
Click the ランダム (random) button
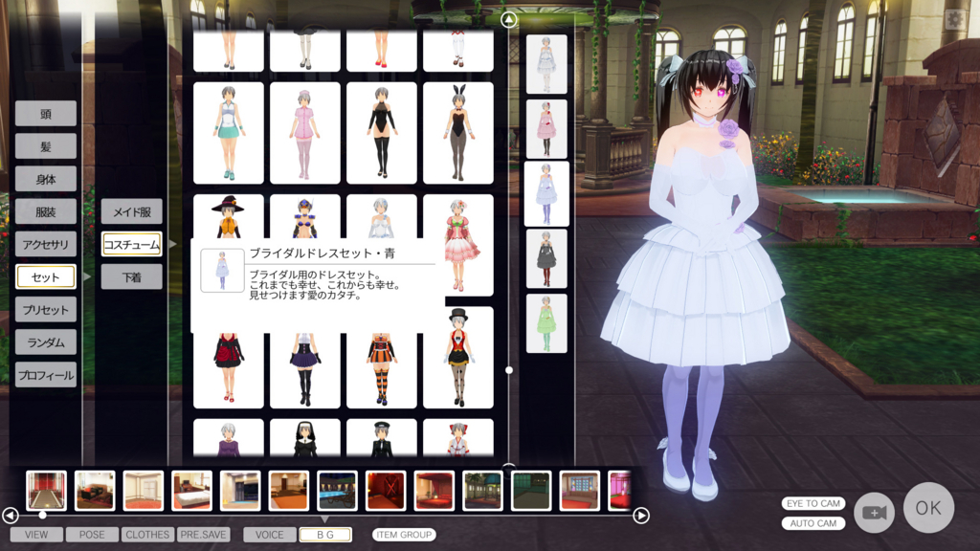click(x=46, y=342)
